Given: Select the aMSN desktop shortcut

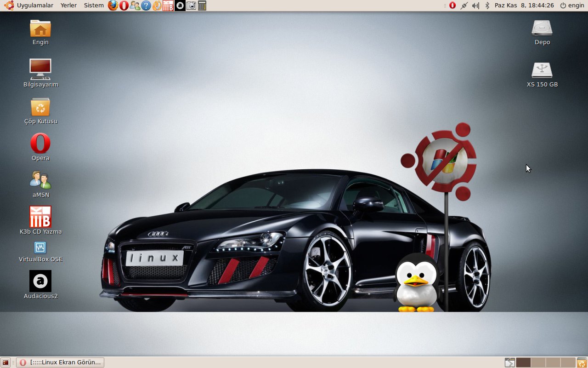Looking at the screenshot, I should (40, 184).
